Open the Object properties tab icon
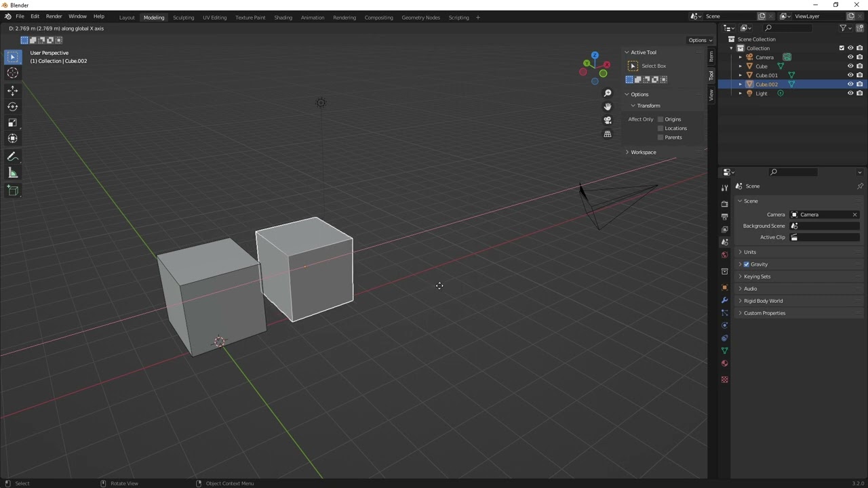The width and height of the screenshot is (868, 488). pyautogui.click(x=724, y=287)
